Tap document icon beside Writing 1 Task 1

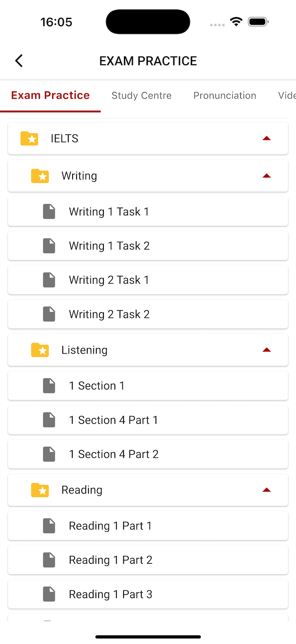[49, 212]
